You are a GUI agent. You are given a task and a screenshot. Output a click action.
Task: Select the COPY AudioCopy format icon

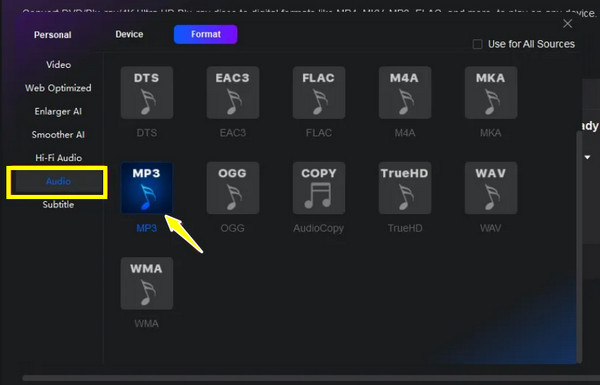319,188
